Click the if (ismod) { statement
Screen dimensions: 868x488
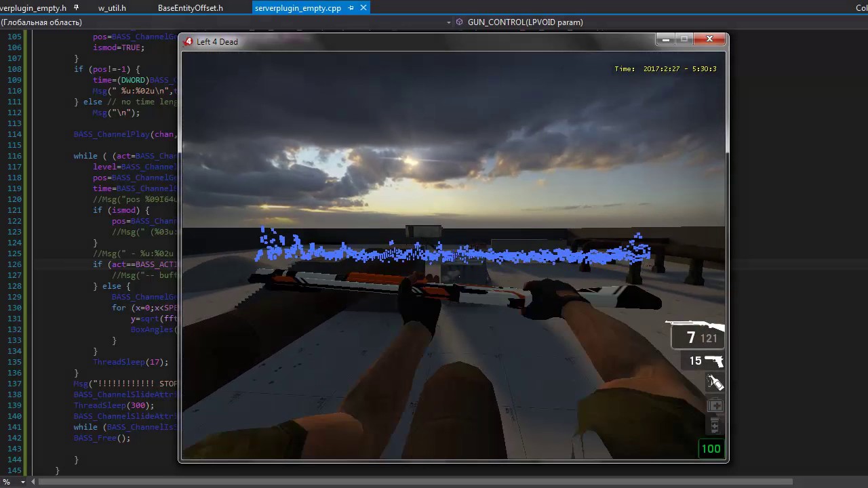[x=121, y=210]
